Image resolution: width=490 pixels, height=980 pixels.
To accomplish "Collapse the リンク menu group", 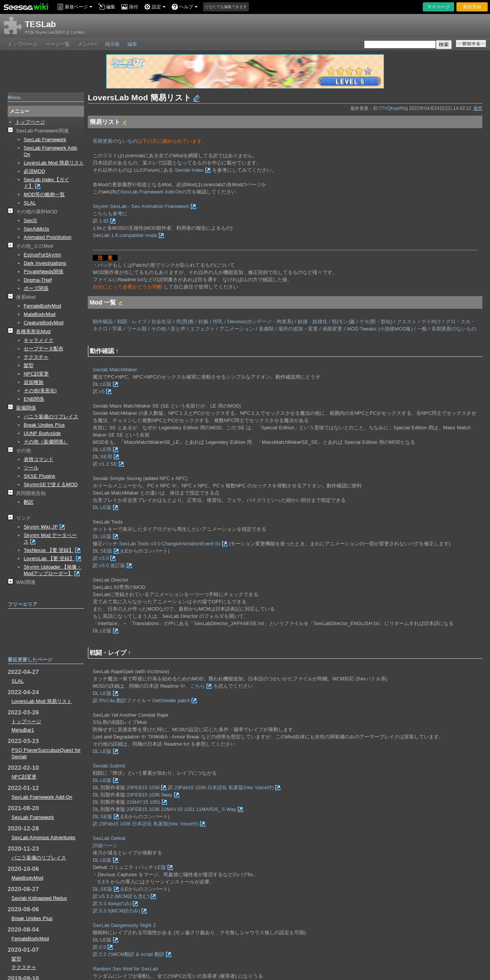I will tap(10, 517).
